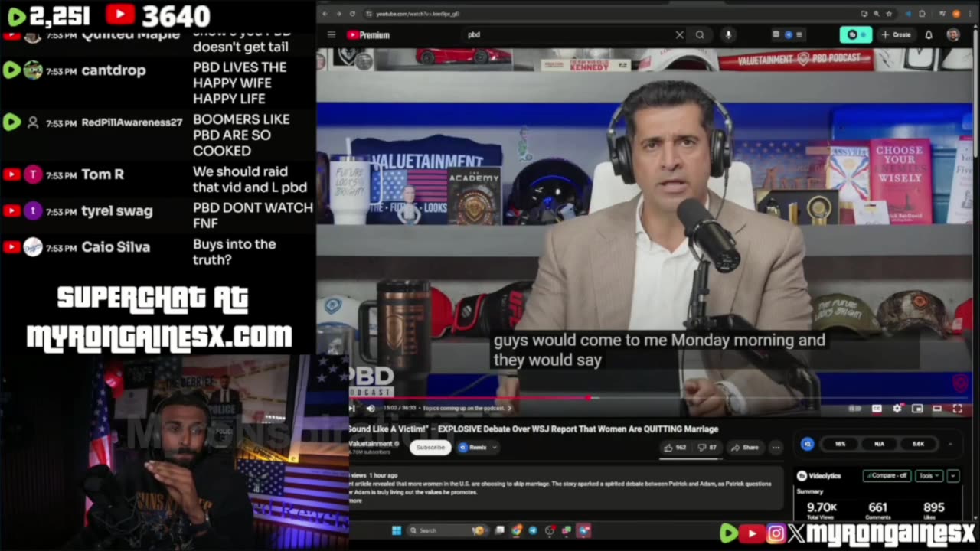Screen dimensions: 980x551
Task: Enter fullscreen on the video player
Action: [x=957, y=409]
